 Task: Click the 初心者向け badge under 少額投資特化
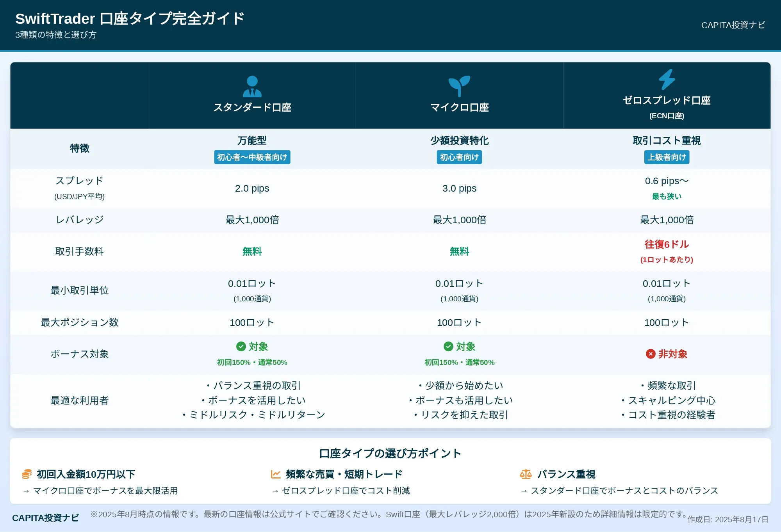click(x=459, y=157)
